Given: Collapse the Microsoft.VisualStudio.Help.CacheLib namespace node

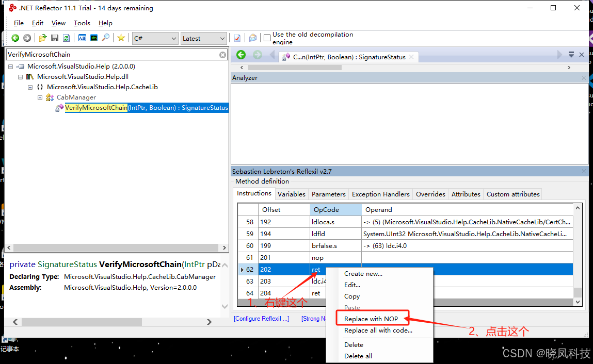Looking at the screenshot, I should [x=30, y=87].
